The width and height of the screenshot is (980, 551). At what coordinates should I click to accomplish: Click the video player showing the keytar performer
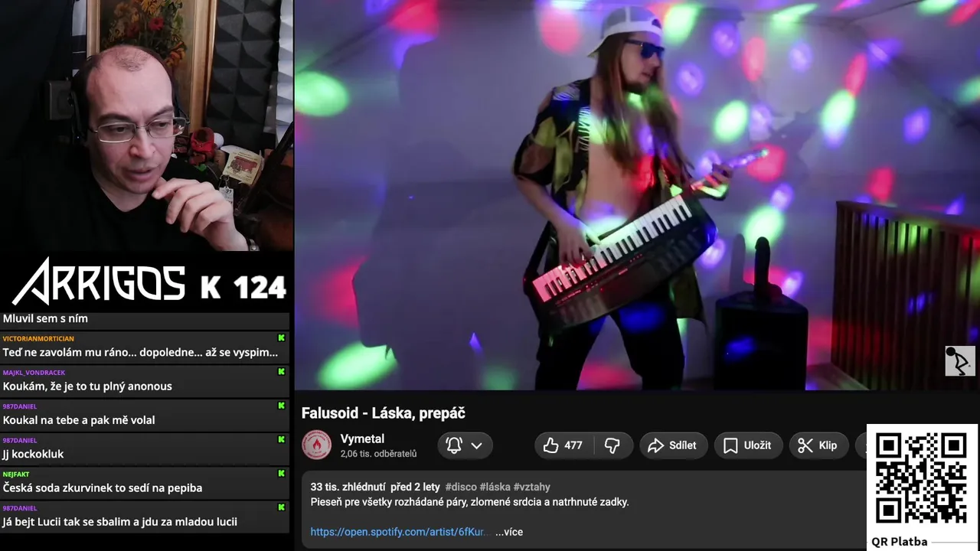(637, 195)
